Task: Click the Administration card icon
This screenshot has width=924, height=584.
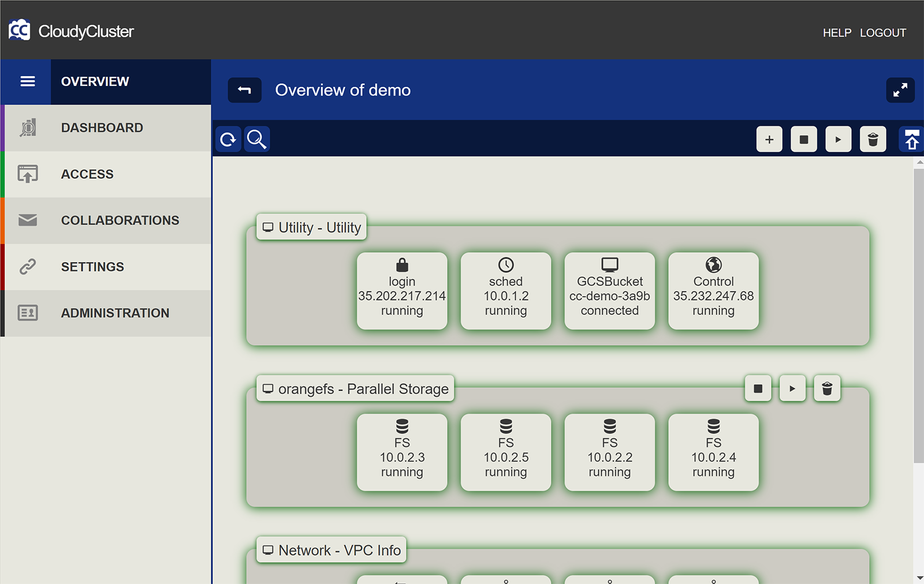Action: [28, 313]
